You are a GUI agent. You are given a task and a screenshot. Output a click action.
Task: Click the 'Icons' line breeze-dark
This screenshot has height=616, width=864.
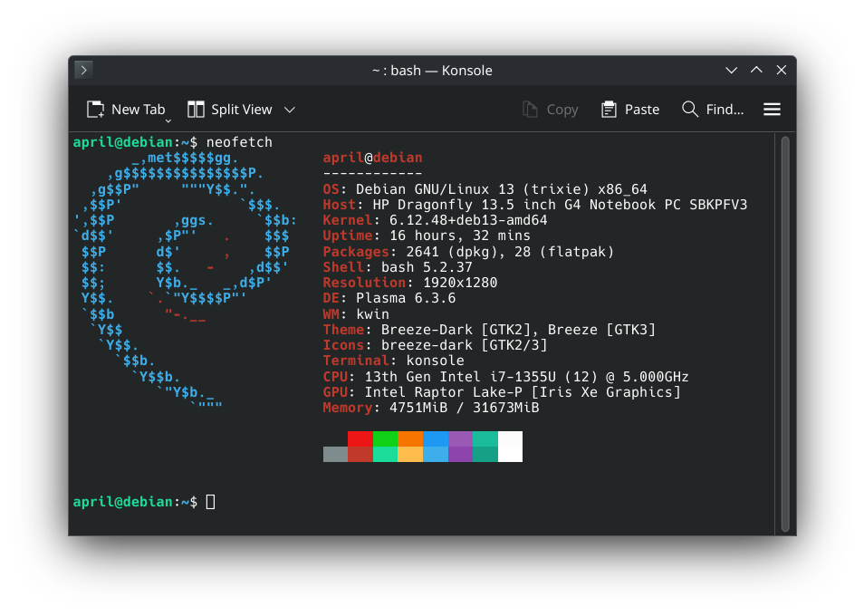(x=436, y=345)
